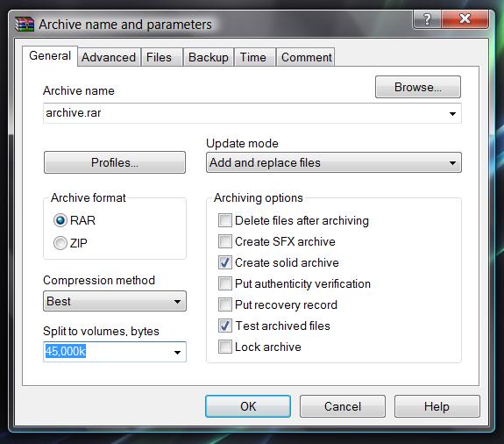Select the RAR archive format
This screenshot has height=444, width=504.
click(60, 221)
